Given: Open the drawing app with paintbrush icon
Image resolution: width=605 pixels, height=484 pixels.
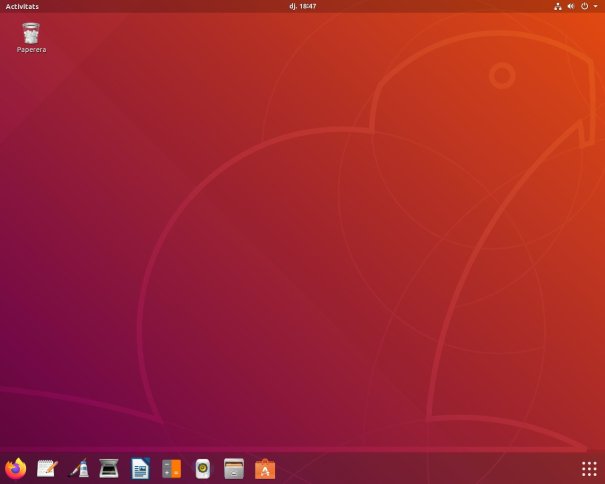Looking at the screenshot, I should point(79,469).
